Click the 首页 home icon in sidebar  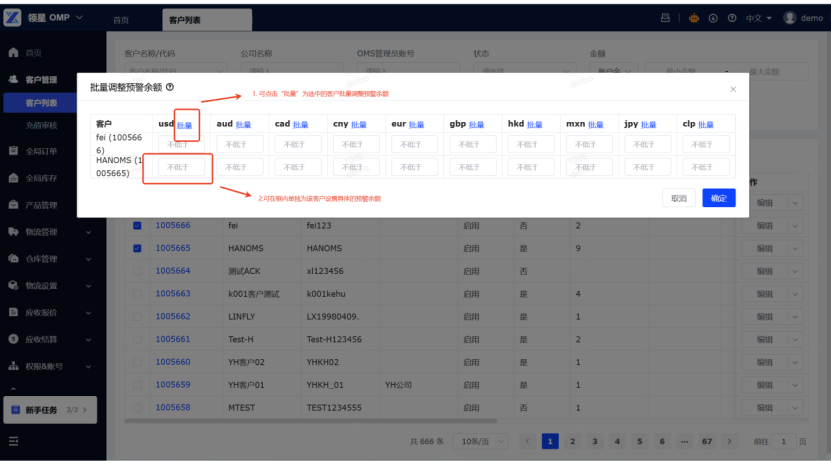click(x=13, y=52)
